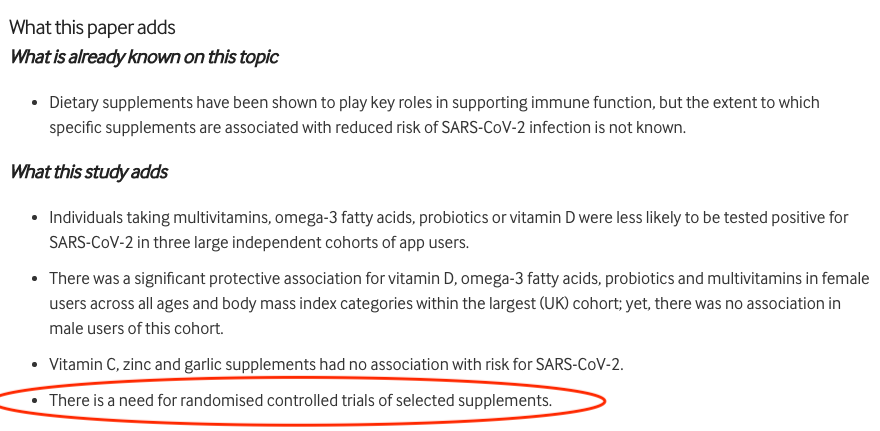Click the bullet 'There was a significant protective association'
This screenshot has height=431, width=880.
point(459,303)
